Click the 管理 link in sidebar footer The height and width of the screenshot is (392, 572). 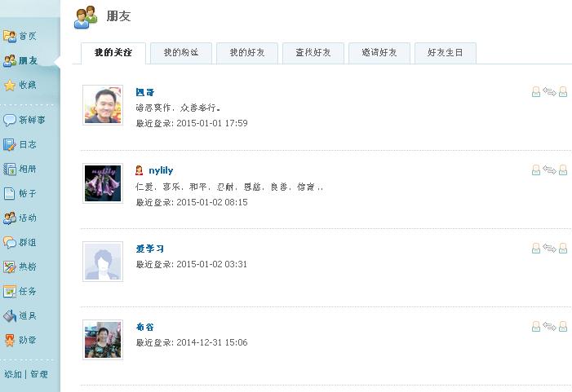click(x=39, y=374)
